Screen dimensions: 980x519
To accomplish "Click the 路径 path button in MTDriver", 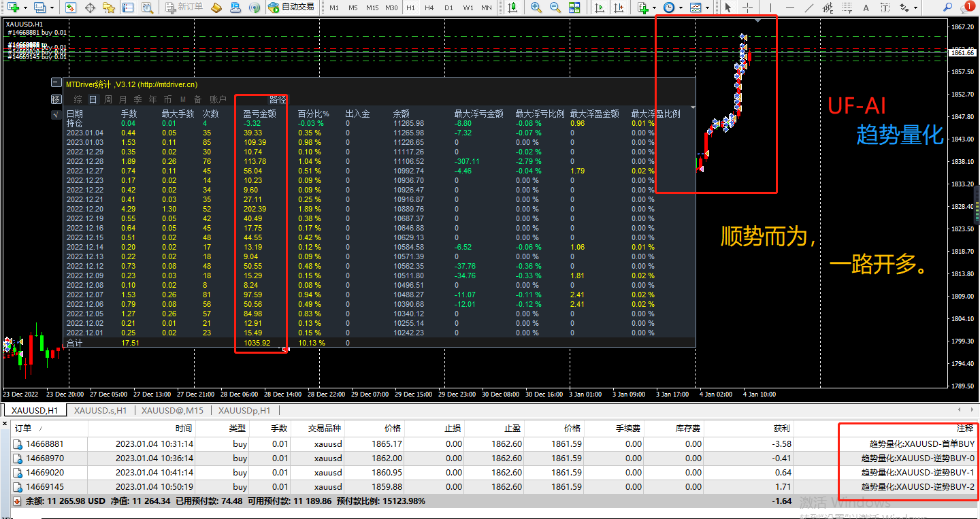I will click(x=278, y=99).
